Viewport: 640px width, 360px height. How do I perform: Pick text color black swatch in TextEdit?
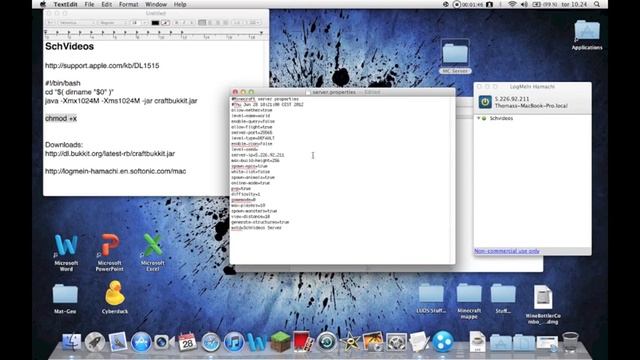coord(155,23)
